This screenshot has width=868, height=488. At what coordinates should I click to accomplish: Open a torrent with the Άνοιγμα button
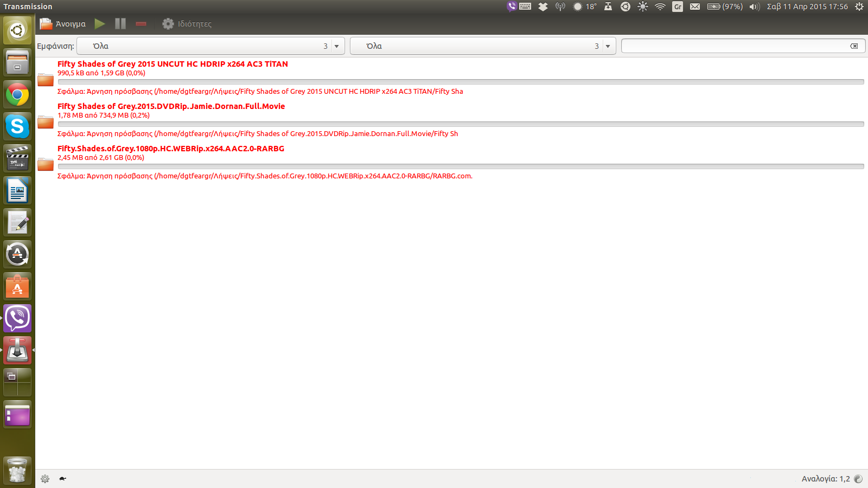point(62,24)
